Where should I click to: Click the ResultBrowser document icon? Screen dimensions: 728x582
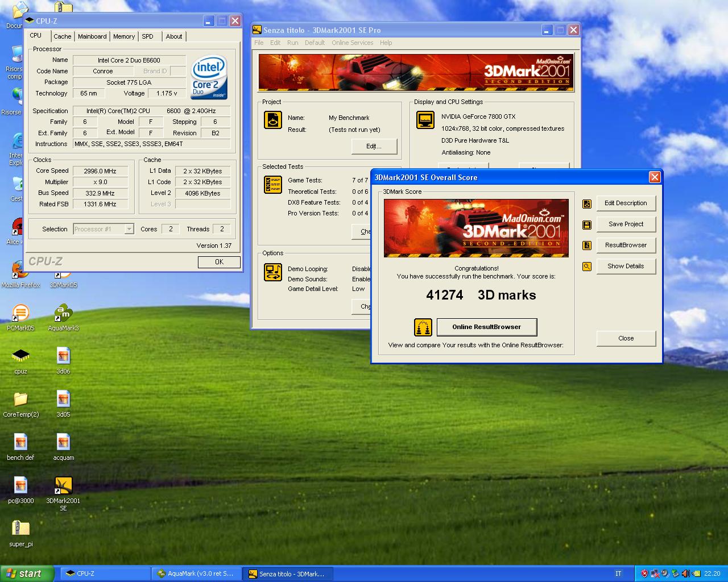coord(587,246)
